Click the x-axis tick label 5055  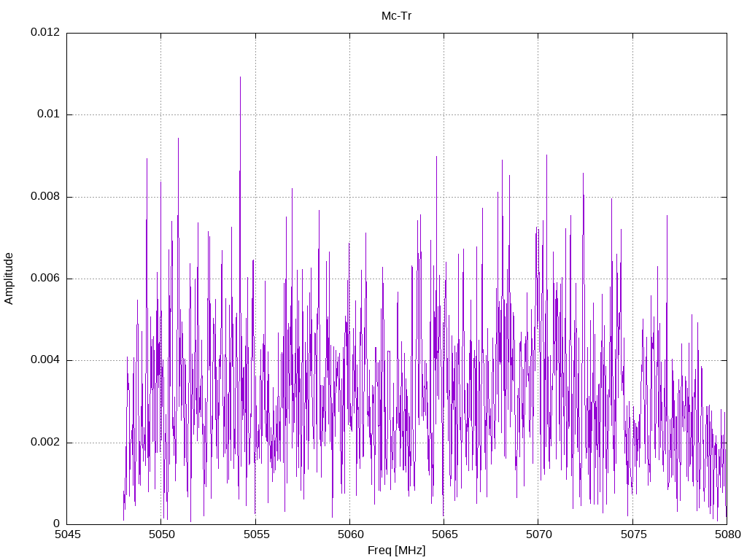[256, 534]
